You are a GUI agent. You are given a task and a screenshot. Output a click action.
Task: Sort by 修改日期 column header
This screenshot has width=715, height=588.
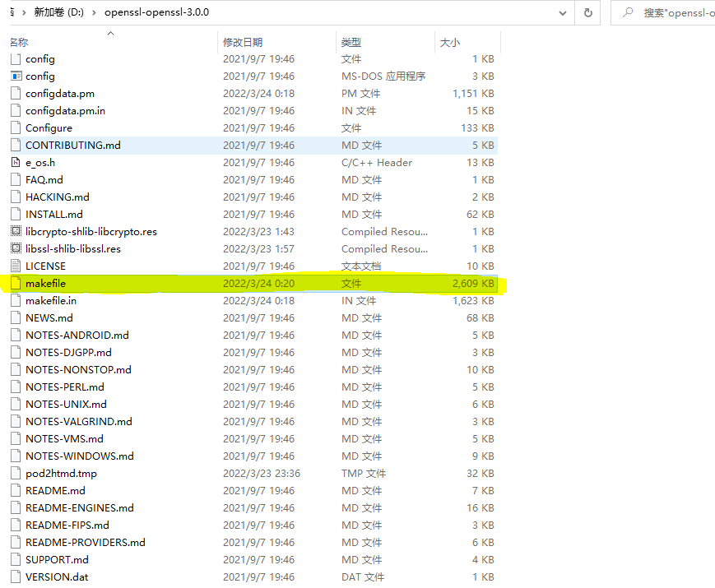click(x=243, y=43)
